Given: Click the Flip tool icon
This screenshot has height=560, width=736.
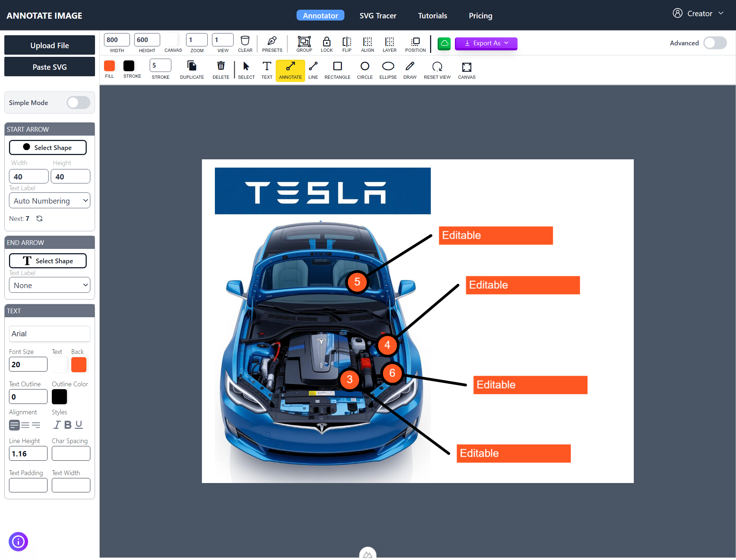Looking at the screenshot, I should tap(347, 41).
